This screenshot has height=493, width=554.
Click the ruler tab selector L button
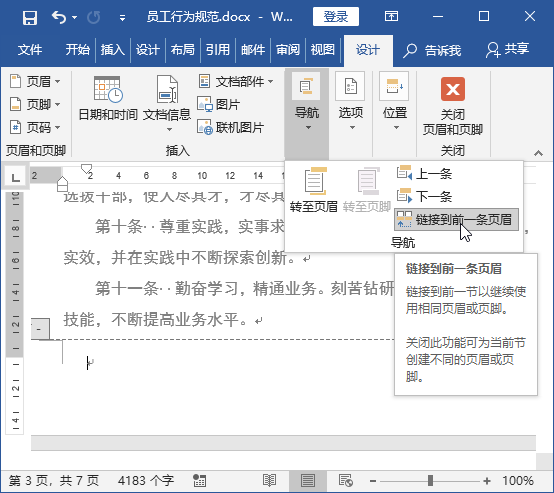pyautogui.click(x=15, y=177)
